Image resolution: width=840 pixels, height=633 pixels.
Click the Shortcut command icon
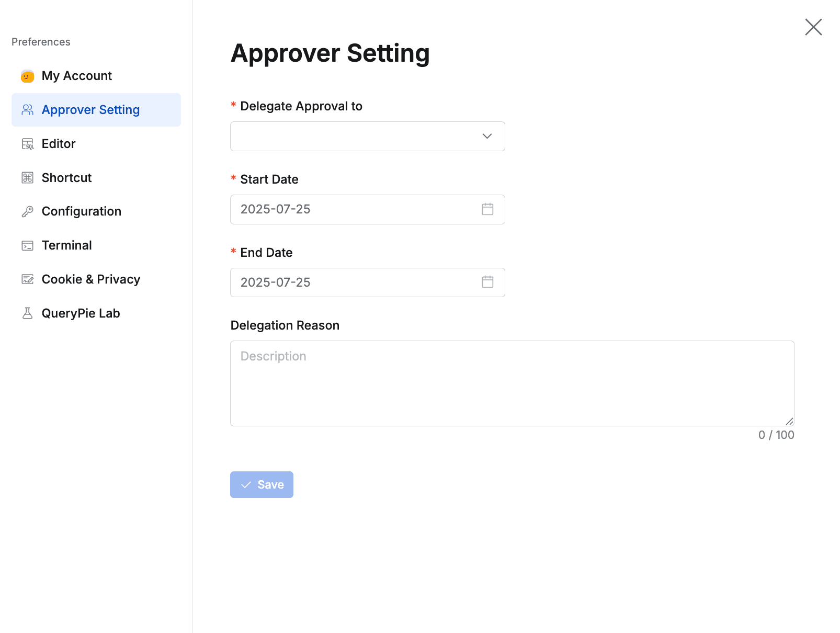[28, 177]
